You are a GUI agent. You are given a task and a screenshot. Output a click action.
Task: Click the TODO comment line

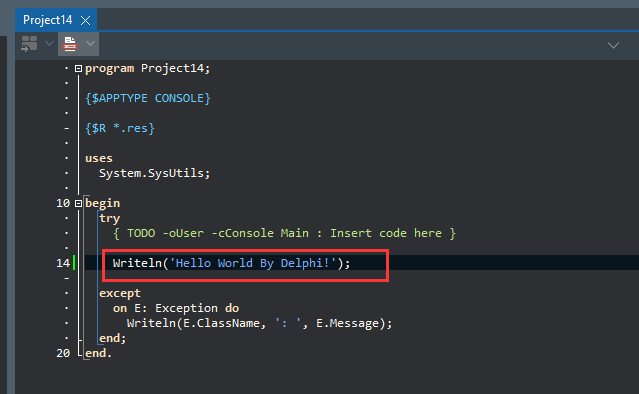(284, 233)
